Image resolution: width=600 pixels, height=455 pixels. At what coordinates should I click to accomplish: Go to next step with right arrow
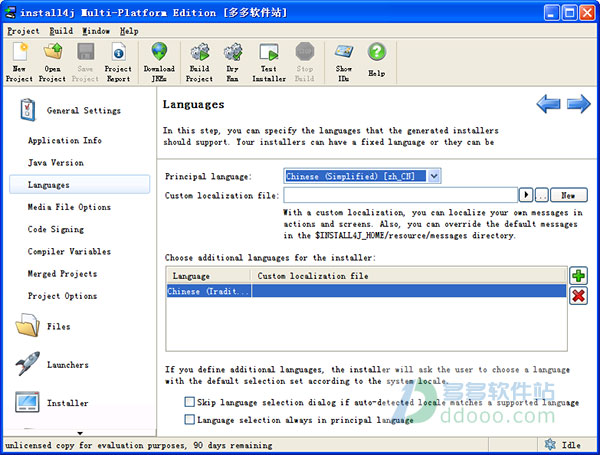click(579, 104)
